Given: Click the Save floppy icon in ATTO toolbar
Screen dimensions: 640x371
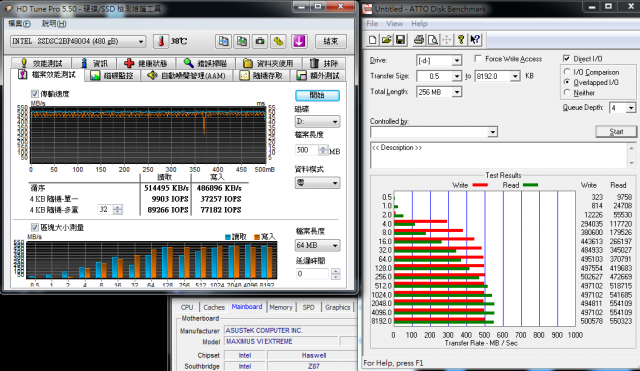Looking at the screenshot, I should (x=400, y=40).
